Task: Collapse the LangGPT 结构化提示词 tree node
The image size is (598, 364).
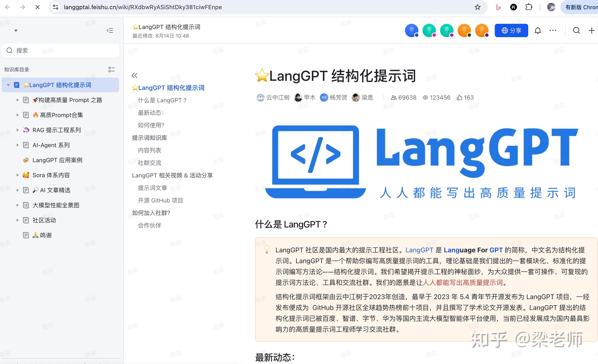Action: pyautogui.click(x=9, y=85)
